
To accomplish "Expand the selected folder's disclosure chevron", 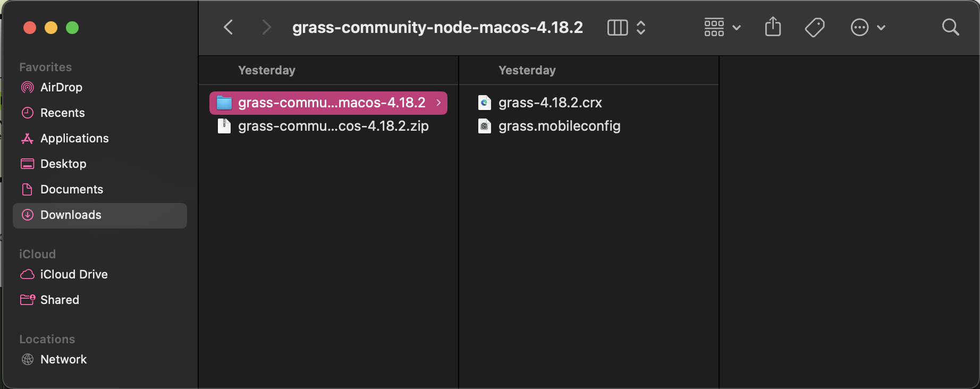I will (438, 103).
